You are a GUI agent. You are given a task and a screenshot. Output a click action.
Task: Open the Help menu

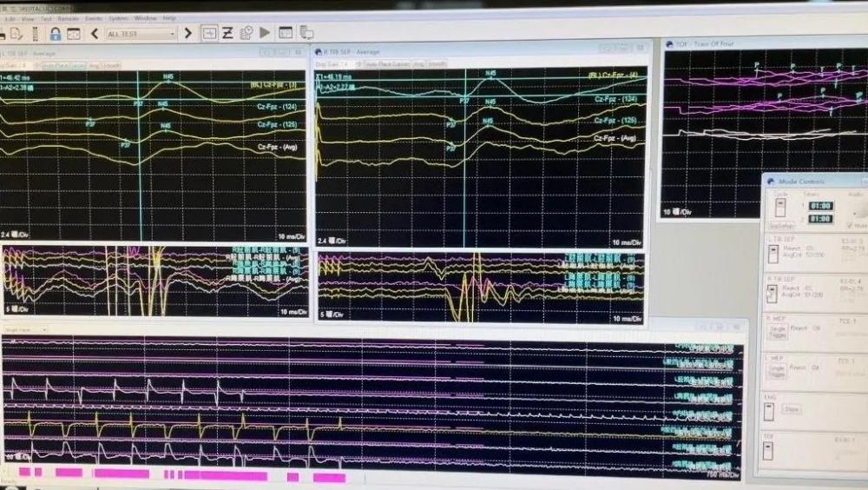tap(169, 17)
